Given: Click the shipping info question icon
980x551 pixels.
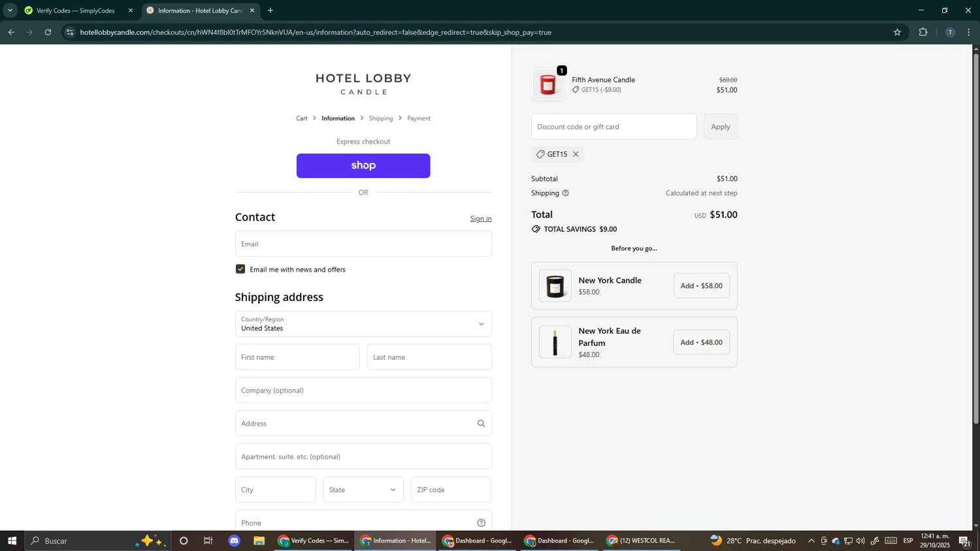Looking at the screenshot, I should [566, 193].
